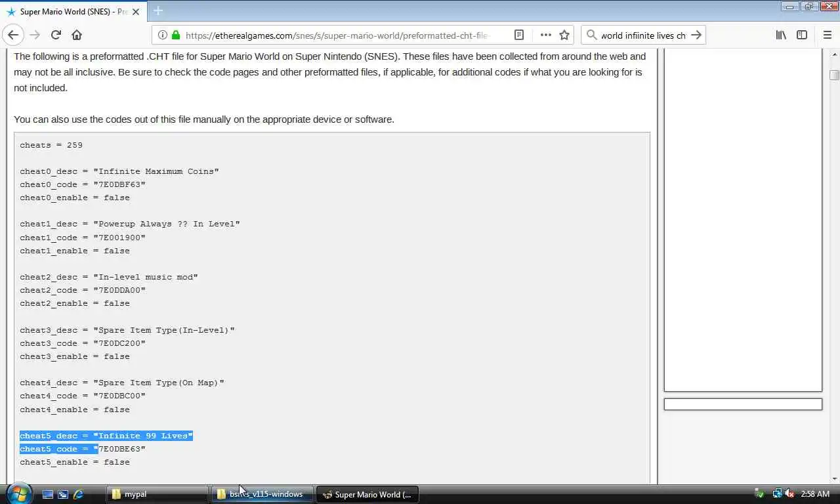Open the browser hamburger menu
This screenshot has width=840, height=504.
click(x=828, y=35)
